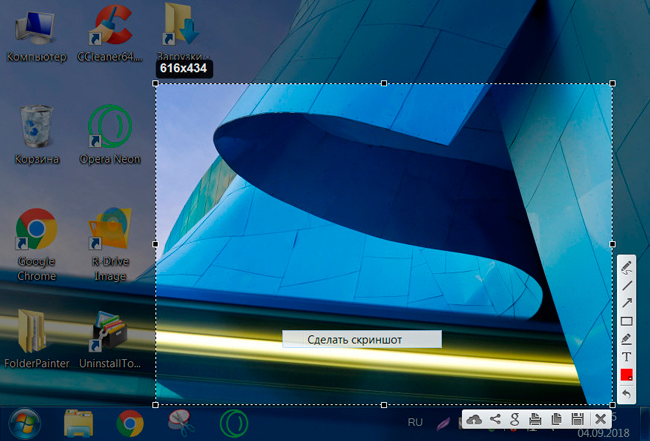
Task: Copy screenshot to clipboard
Action: tap(557, 419)
